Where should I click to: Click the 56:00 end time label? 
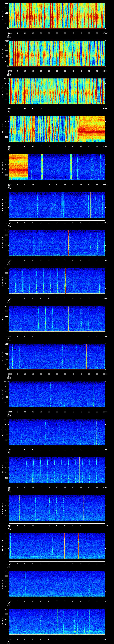(105, 374)
